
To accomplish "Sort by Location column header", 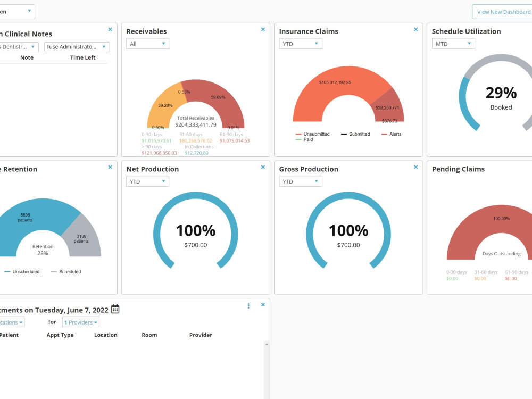I will click(x=105, y=335).
